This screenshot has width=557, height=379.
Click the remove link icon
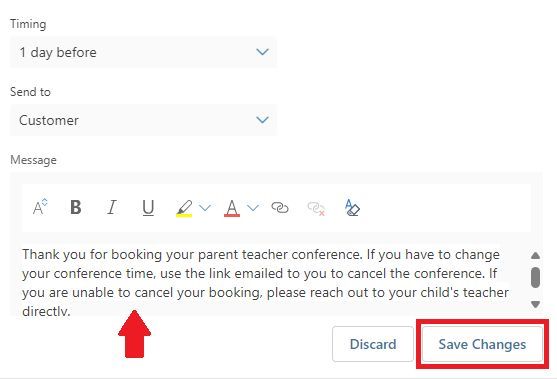[x=316, y=208]
